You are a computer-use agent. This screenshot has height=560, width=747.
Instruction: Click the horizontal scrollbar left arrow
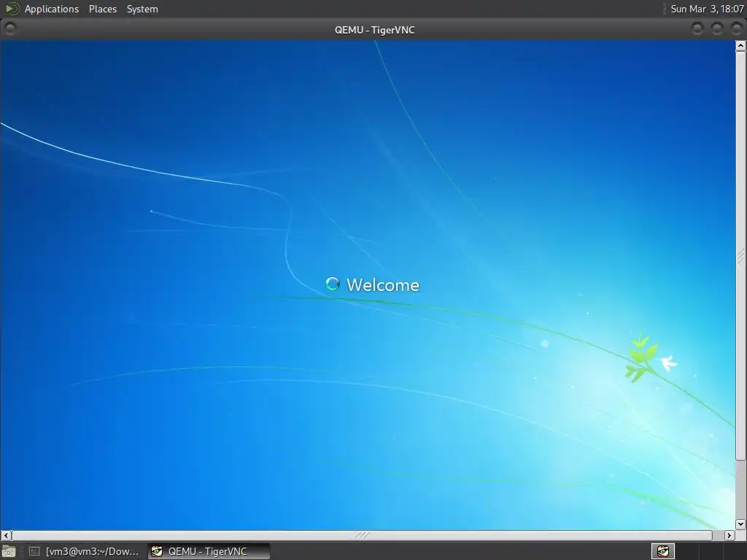click(x=6, y=535)
